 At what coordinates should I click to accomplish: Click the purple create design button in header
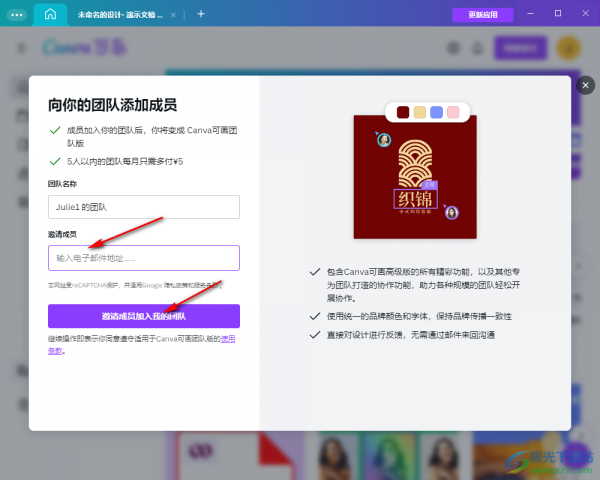tap(520, 48)
